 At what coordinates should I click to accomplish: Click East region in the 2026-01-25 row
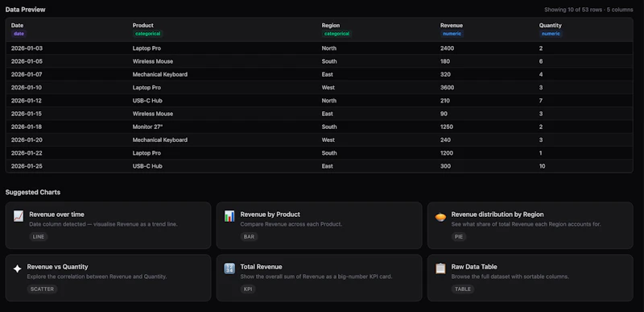(x=328, y=167)
